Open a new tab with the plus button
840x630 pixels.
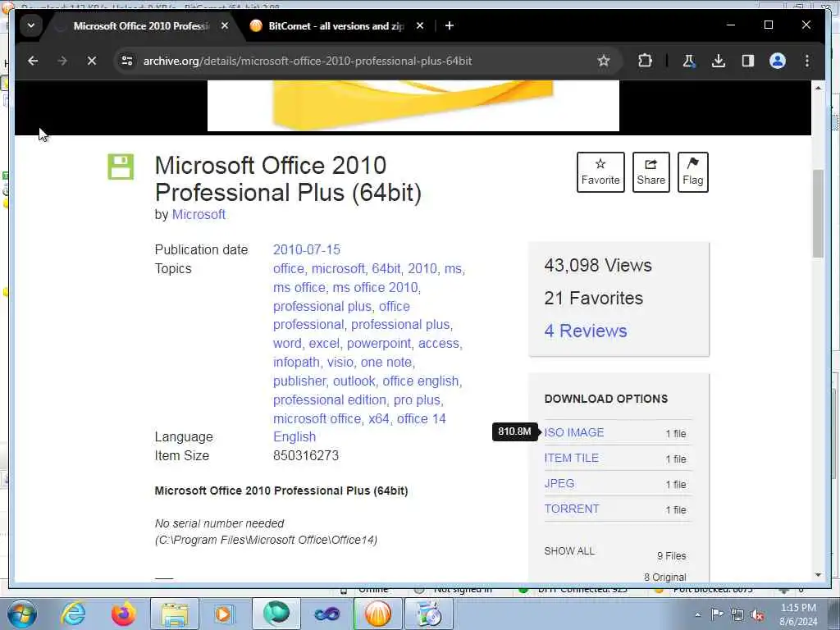tap(450, 25)
